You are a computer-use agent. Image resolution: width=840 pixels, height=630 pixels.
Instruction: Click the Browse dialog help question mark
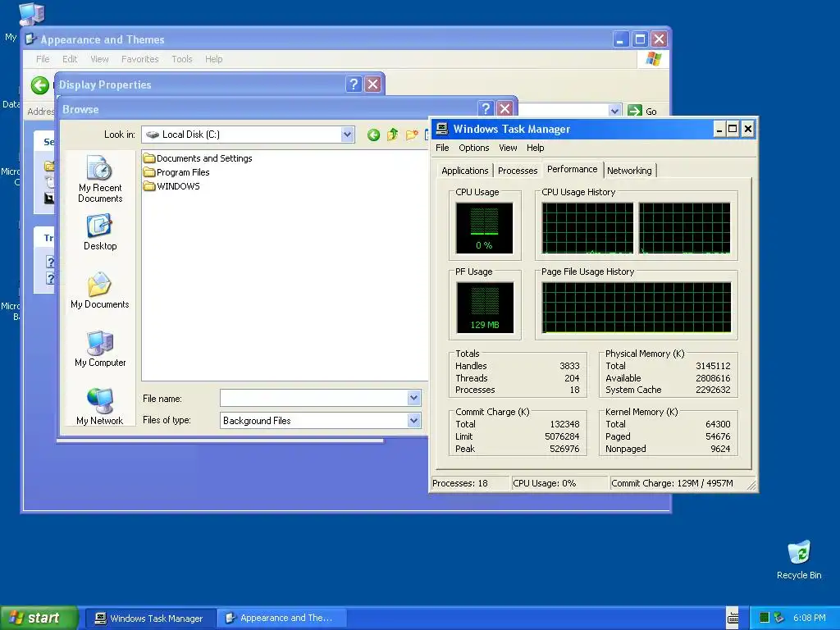[x=486, y=109]
